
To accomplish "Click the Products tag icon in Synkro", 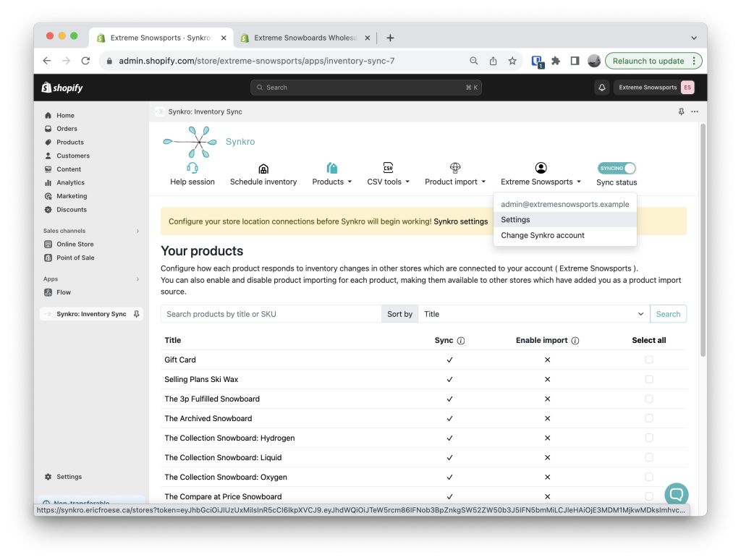I will click(x=331, y=168).
